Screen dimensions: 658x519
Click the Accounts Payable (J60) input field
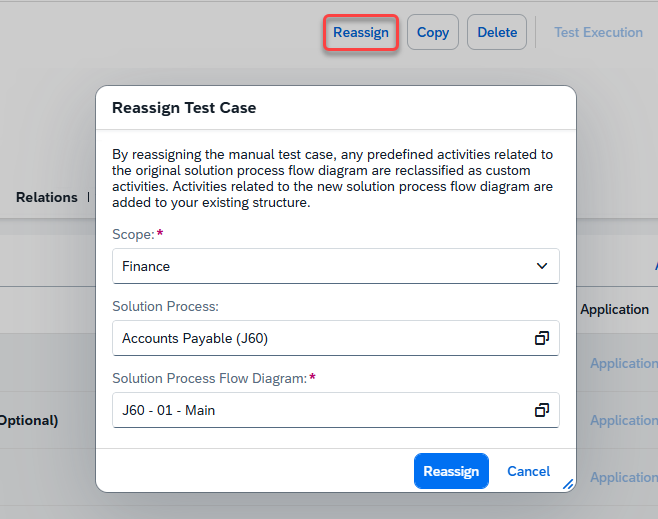(x=322, y=338)
